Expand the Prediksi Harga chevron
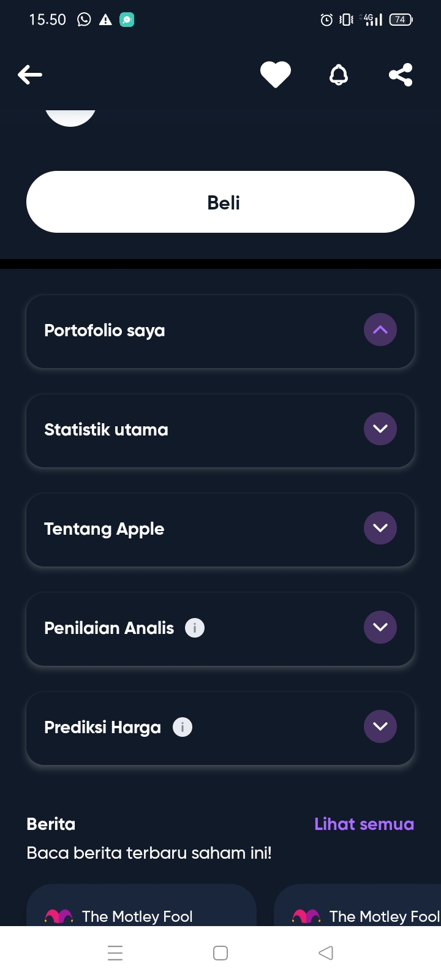Image resolution: width=441 pixels, height=980 pixels. pyautogui.click(x=380, y=726)
